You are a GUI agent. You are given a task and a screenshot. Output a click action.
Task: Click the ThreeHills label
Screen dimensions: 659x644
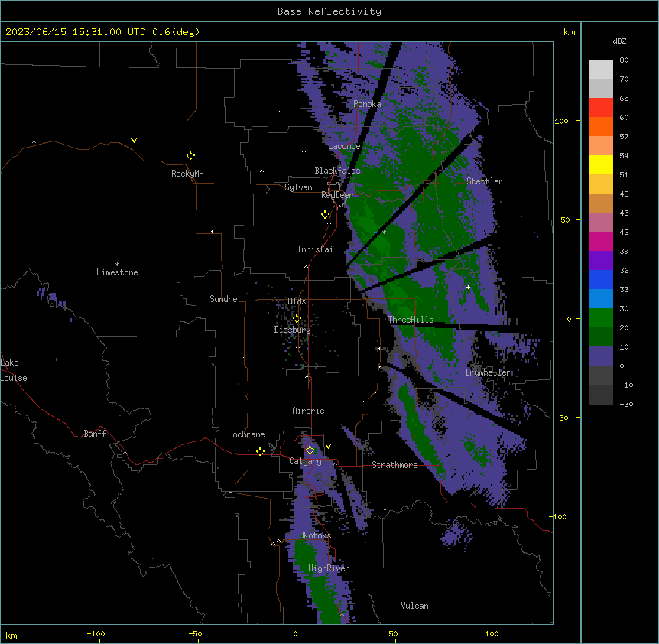coord(411,320)
